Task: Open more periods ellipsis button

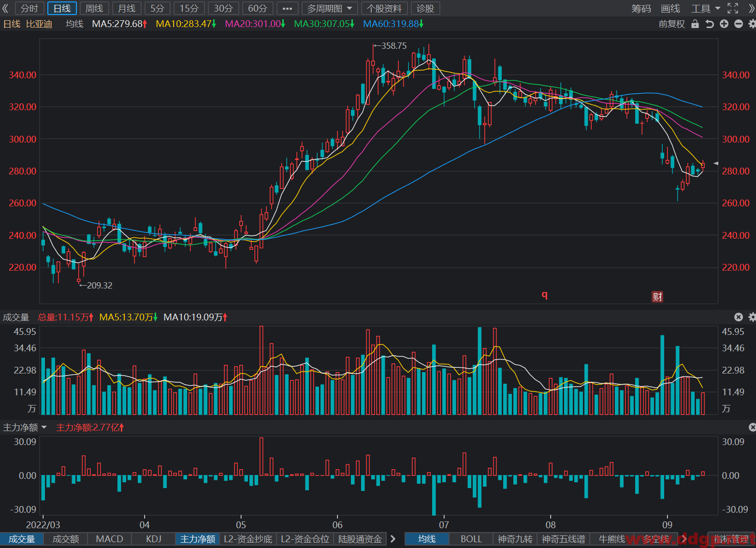Action: point(287,8)
